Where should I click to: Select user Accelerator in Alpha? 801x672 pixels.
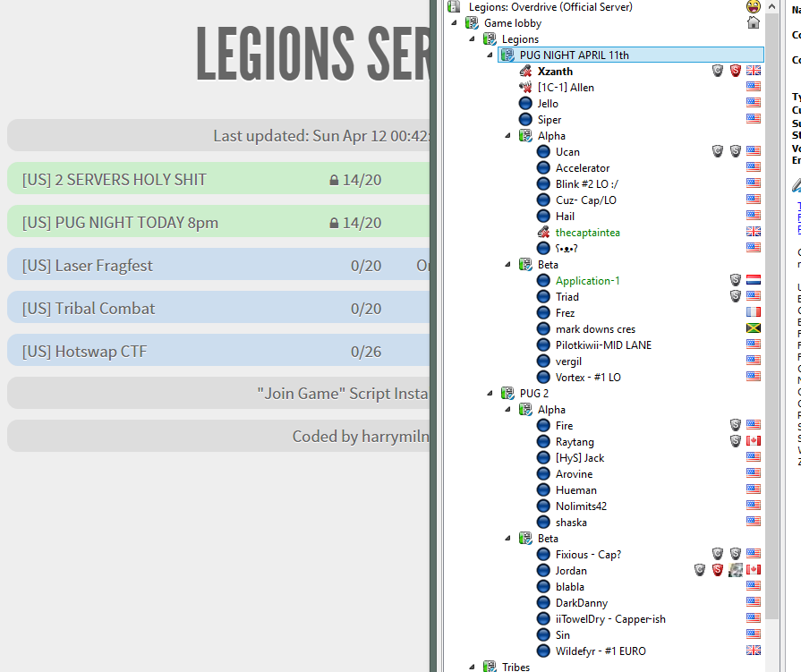583,168
